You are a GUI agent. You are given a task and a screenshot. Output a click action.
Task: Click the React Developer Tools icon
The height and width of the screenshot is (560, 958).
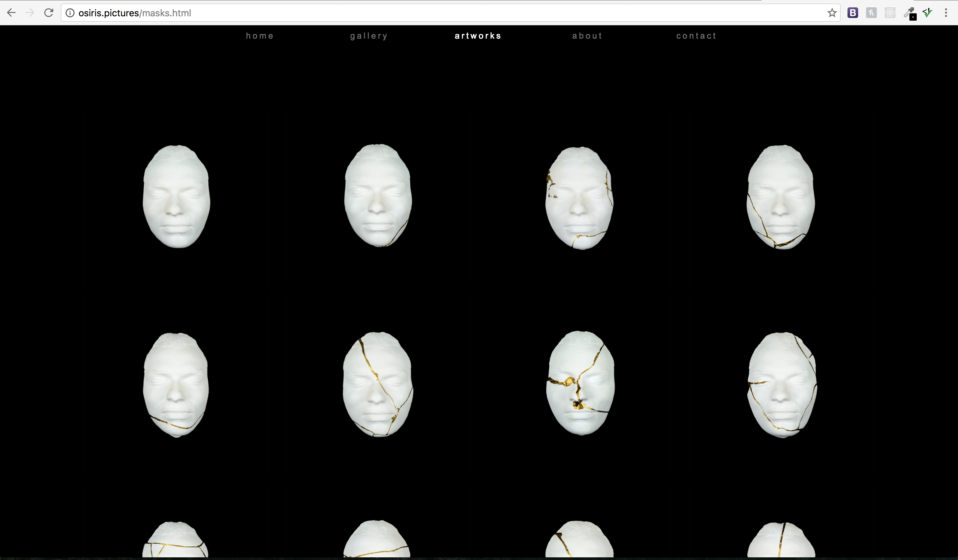(889, 13)
